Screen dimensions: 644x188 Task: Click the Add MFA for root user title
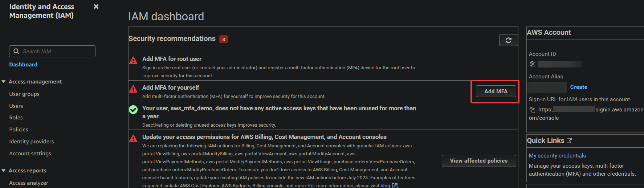pos(172,59)
